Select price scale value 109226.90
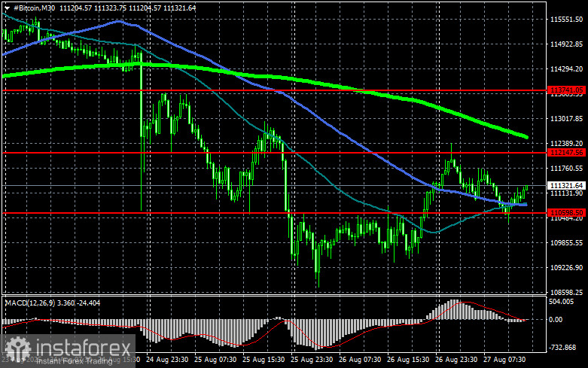 click(566, 268)
